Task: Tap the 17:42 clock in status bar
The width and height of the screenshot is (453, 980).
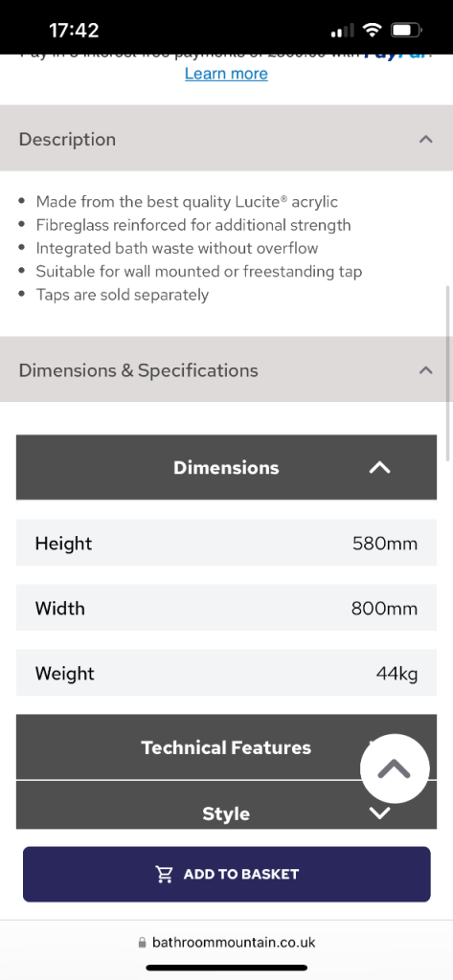Action: point(74,30)
